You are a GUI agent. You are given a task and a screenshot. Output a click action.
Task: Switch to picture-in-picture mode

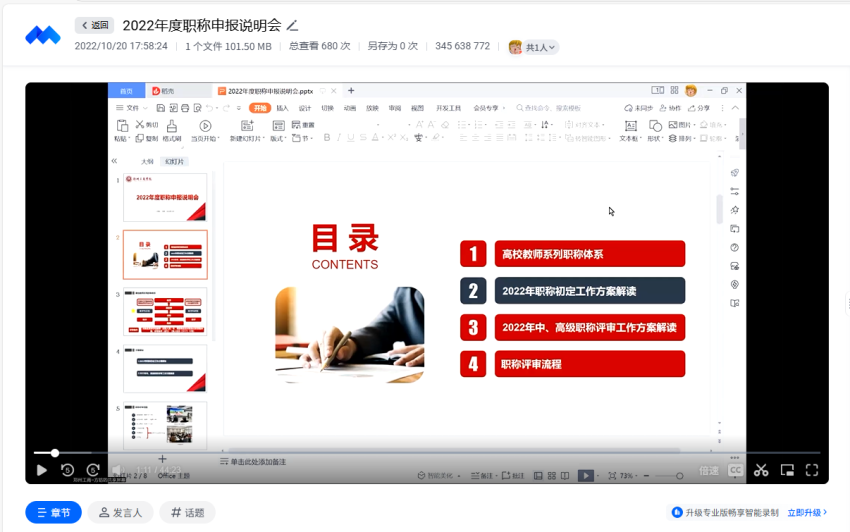787,470
